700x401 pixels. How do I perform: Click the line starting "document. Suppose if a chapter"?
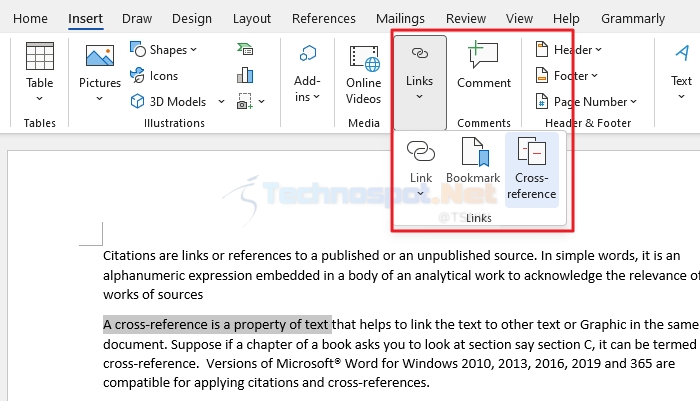coord(400,344)
